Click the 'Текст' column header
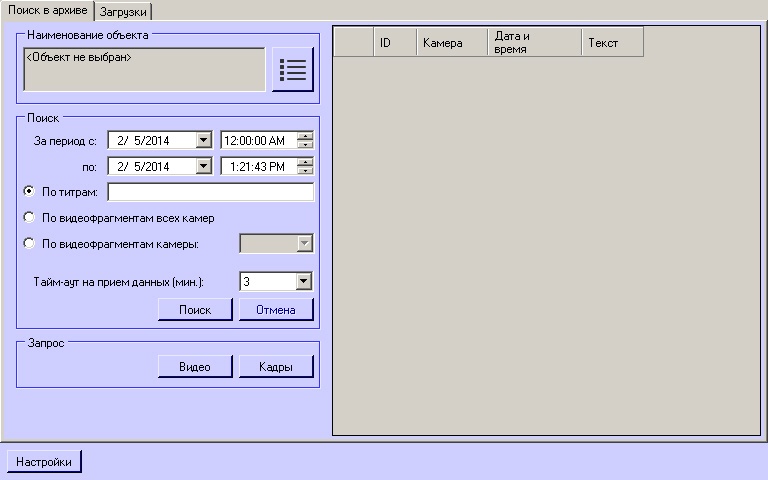The width and height of the screenshot is (768, 480). pyautogui.click(x=611, y=43)
